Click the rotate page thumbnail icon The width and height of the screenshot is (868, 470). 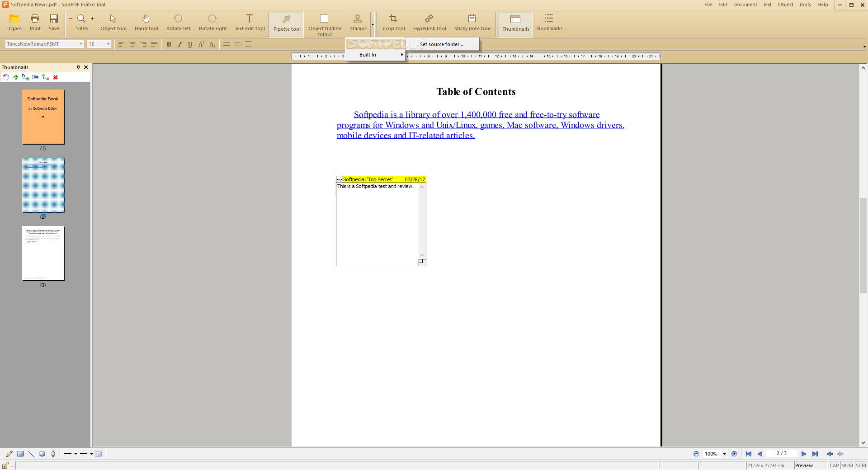click(x=6, y=77)
